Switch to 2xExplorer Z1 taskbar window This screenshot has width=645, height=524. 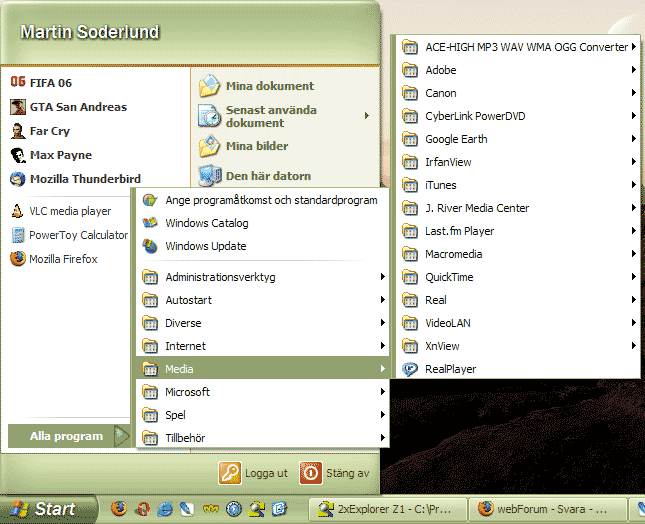tap(388, 509)
